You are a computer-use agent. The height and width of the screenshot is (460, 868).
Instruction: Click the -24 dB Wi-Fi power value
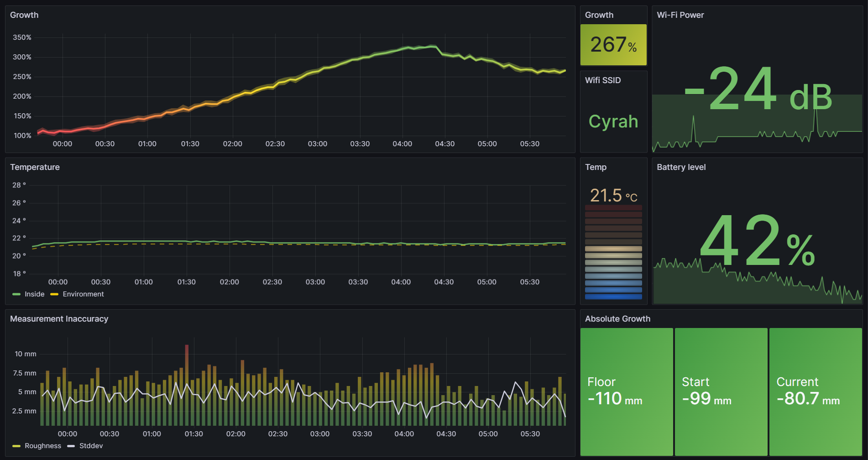point(758,89)
